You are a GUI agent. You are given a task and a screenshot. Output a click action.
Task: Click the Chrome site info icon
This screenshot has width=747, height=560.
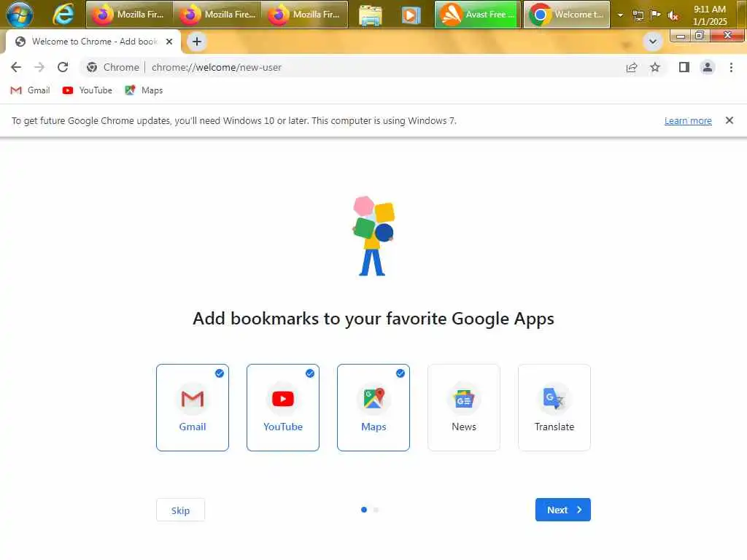92,67
